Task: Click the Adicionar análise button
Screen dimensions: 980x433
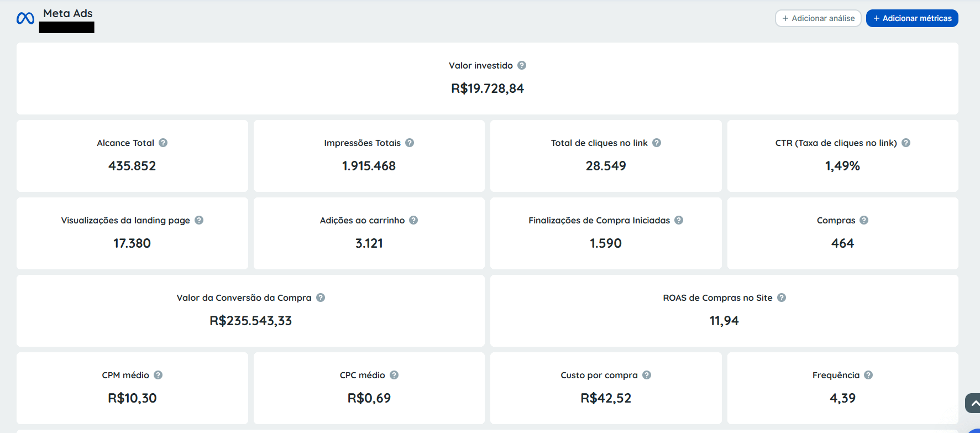Action: click(818, 18)
